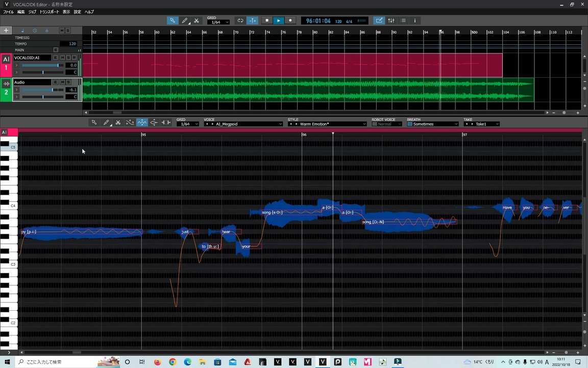Mute the VOCALOID:AI track

[62, 57]
